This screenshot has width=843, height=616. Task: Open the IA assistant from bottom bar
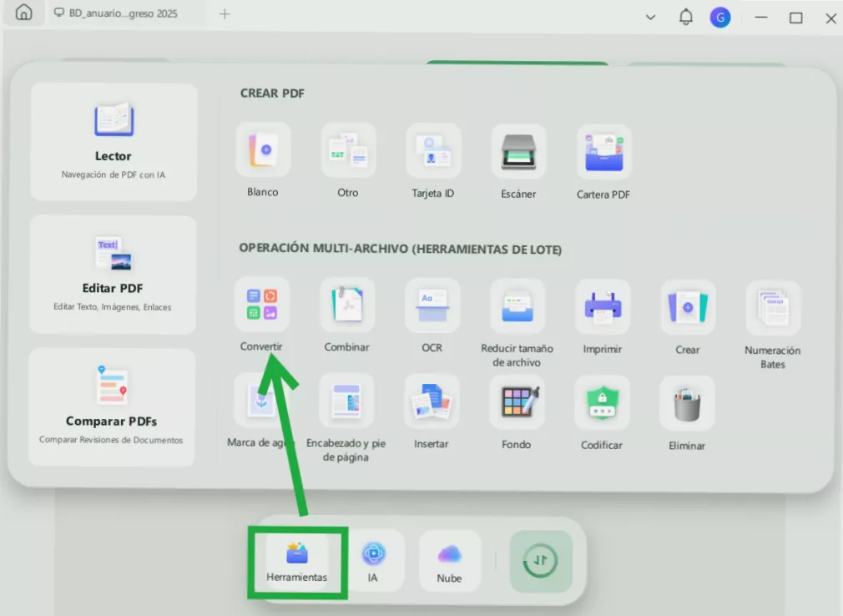tap(373, 562)
